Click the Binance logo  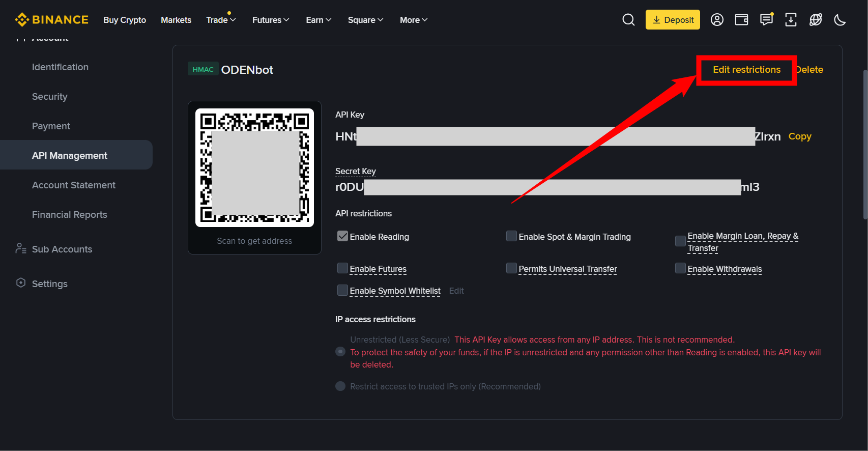(52, 20)
